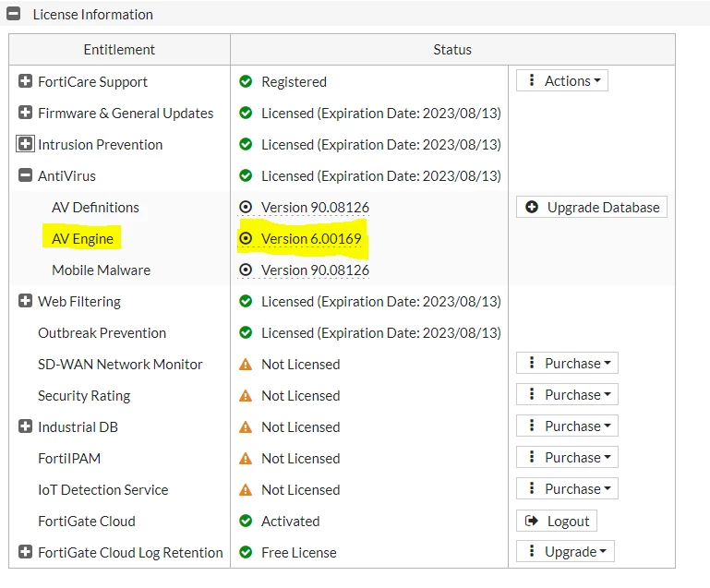
Task: Click the Outbreak Prevention label
Action: click(102, 332)
